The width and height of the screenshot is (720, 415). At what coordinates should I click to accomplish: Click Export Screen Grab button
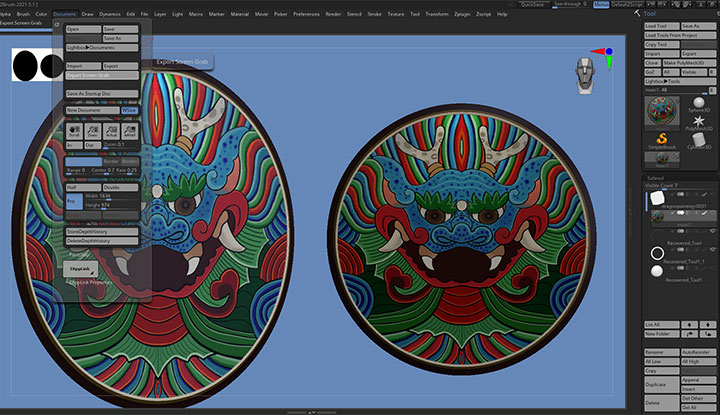[101, 75]
